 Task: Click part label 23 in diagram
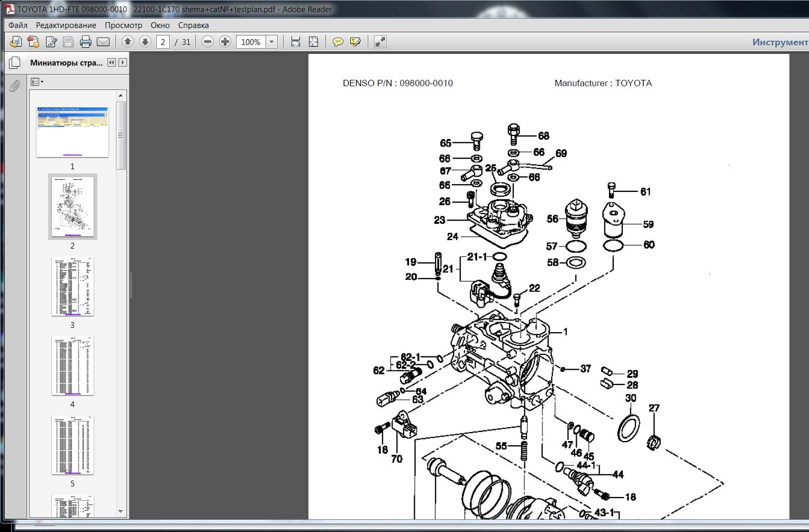tap(440, 220)
